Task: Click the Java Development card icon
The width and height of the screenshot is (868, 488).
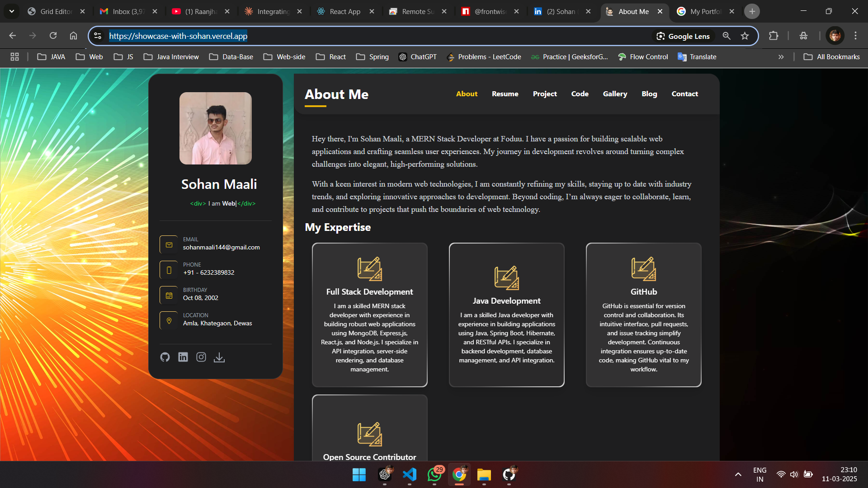Action: tap(507, 278)
